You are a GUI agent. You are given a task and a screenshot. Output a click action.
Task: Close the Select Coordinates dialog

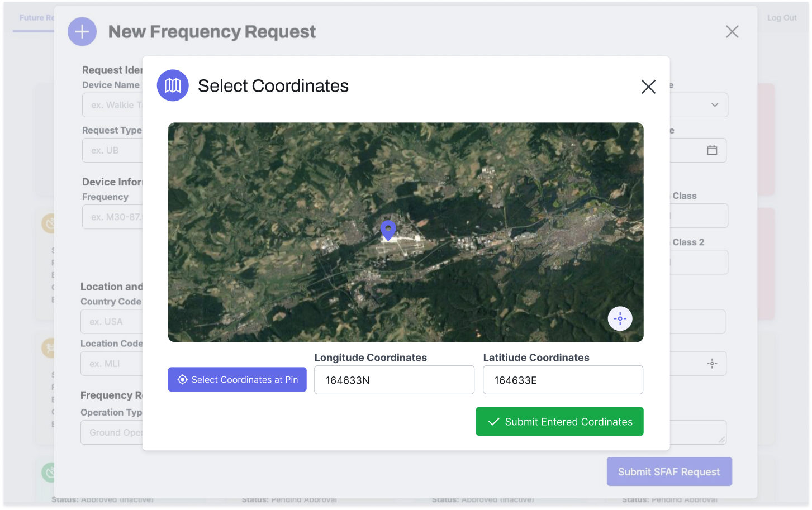click(x=648, y=87)
